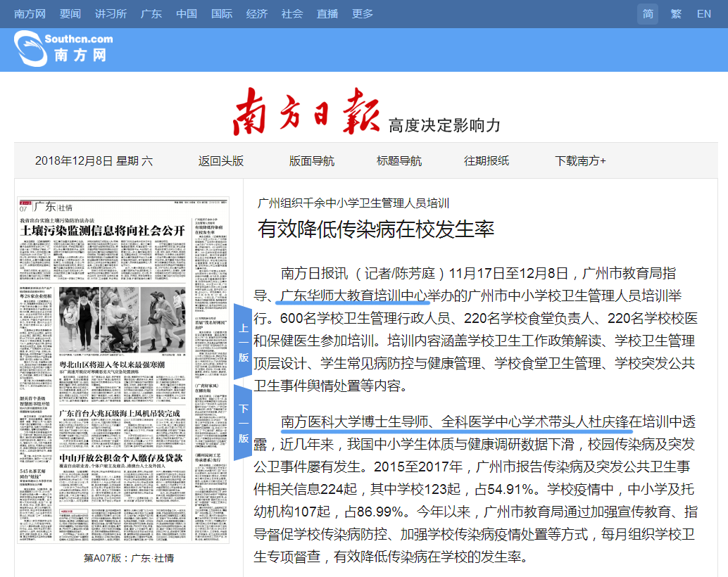The image size is (728, 577).
Task: Open the 中国 navigation item
Action: (x=187, y=14)
